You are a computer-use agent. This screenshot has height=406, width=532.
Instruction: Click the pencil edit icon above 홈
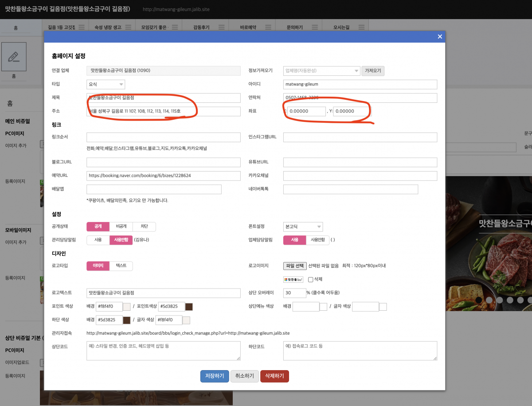coord(14,57)
